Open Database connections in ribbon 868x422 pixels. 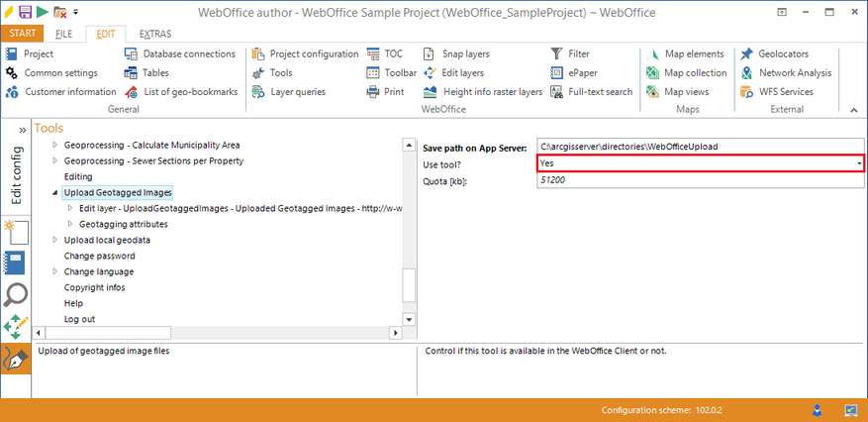pyautogui.click(x=133, y=53)
